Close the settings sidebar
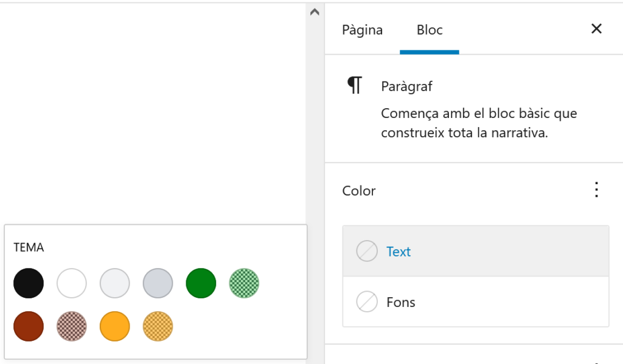 click(x=596, y=29)
